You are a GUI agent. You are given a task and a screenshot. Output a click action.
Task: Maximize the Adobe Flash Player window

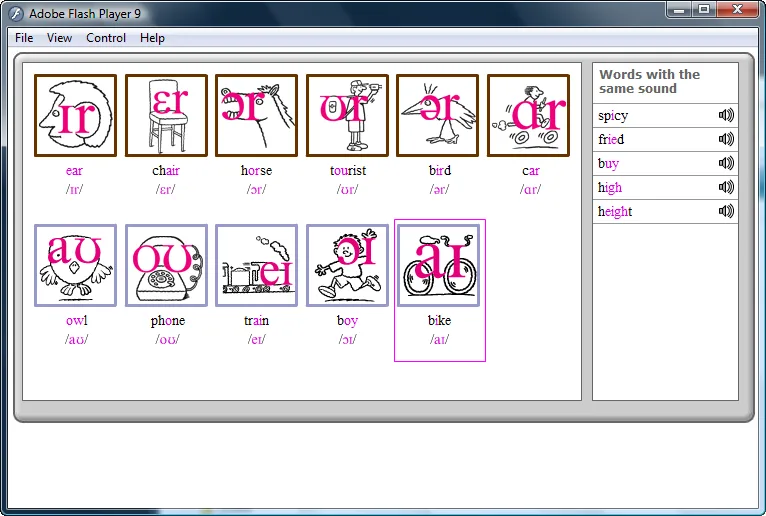click(x=704, y=9)
